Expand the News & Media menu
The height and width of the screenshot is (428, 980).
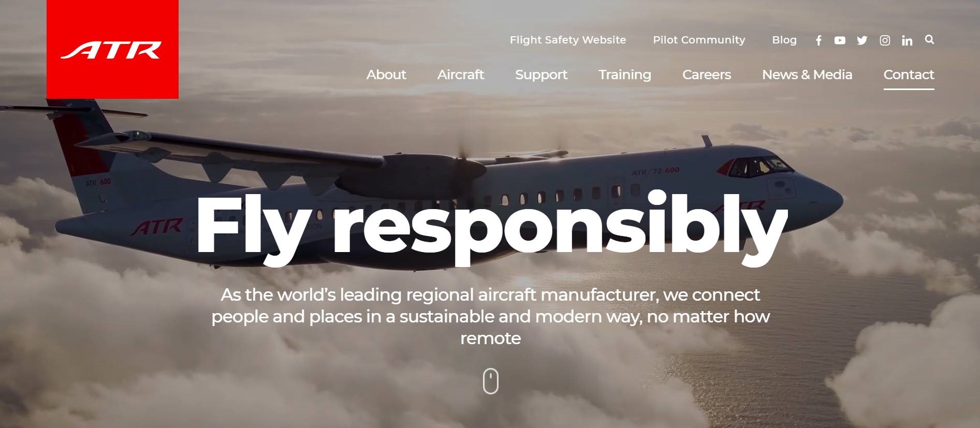click(x=807, y=75)
